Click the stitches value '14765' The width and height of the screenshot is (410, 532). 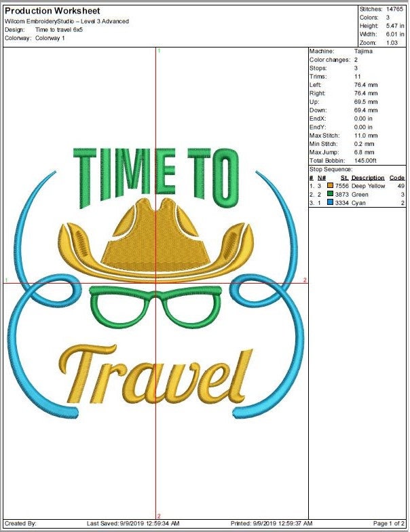[395, 9]
